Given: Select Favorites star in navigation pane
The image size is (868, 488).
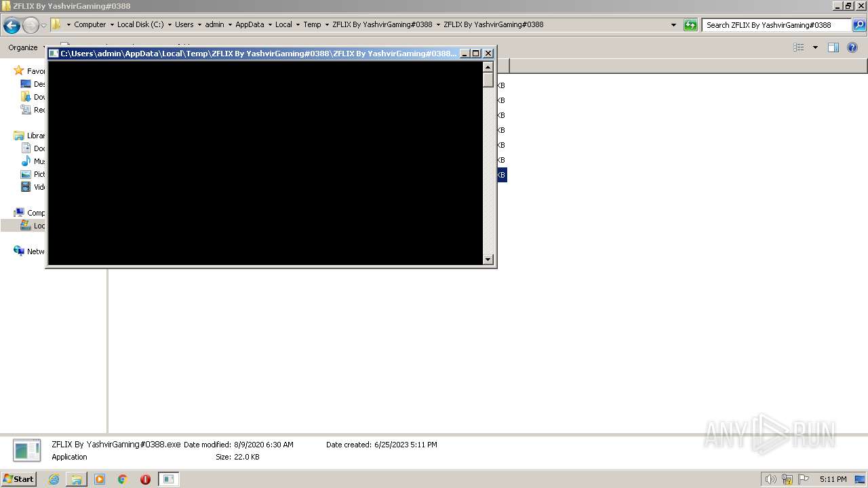Looking at the screenshot, I should click(18, 71).
